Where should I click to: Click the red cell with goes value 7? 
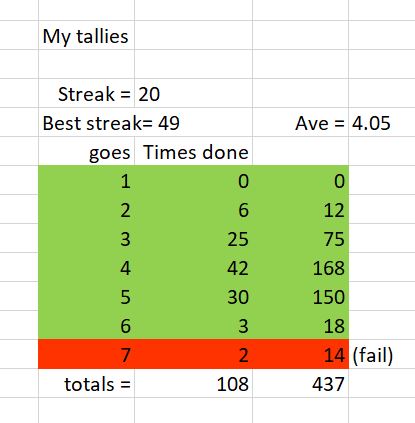coord(86,354)
